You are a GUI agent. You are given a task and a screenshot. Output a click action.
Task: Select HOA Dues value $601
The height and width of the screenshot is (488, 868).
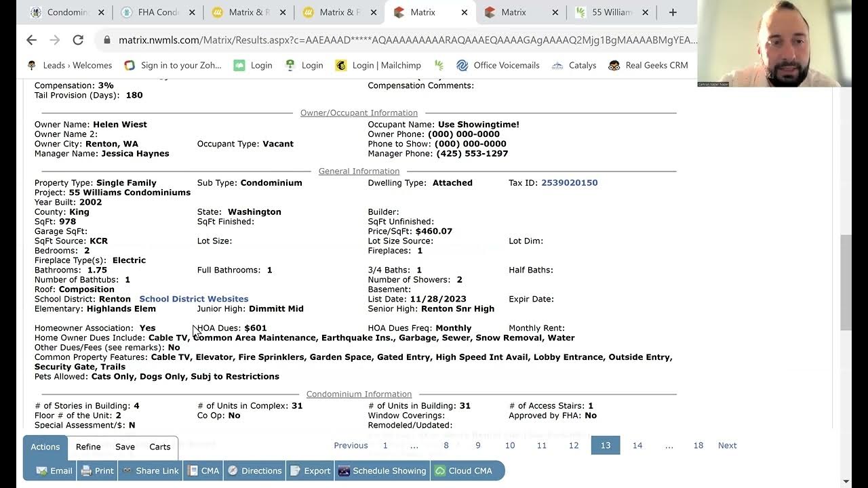pos(256,328)
